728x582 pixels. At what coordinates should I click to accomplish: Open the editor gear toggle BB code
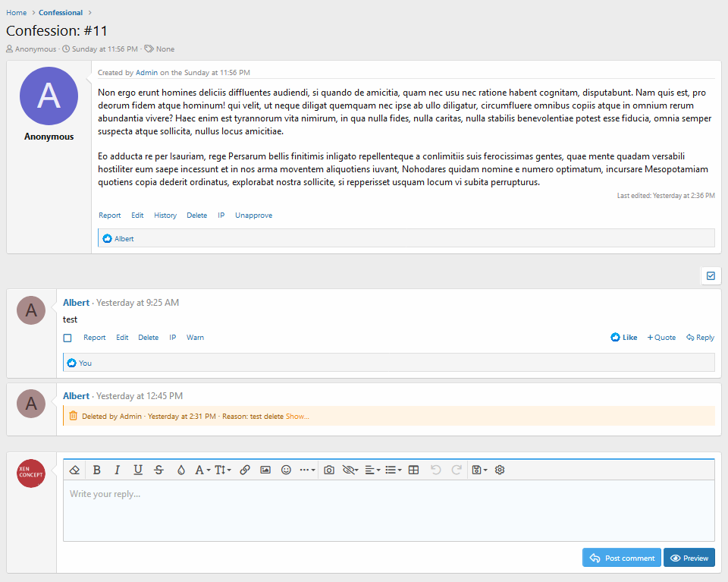pos(500,470)
